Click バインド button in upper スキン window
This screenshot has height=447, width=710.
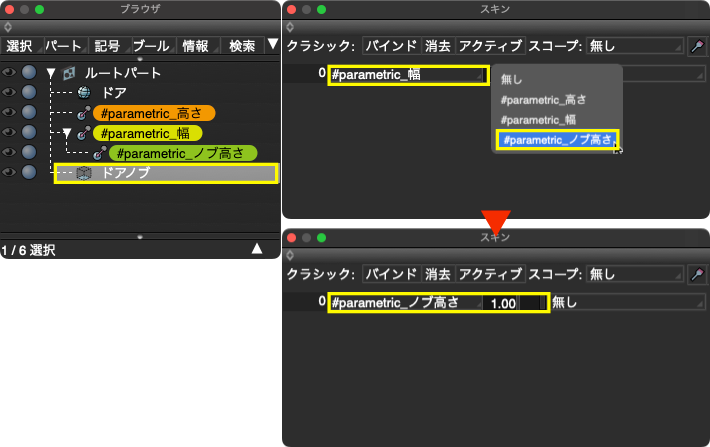pos(392,46)
